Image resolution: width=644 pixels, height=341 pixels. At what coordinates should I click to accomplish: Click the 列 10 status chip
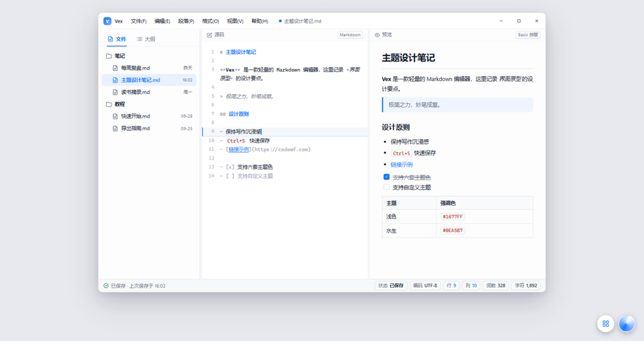click(471, 286)
